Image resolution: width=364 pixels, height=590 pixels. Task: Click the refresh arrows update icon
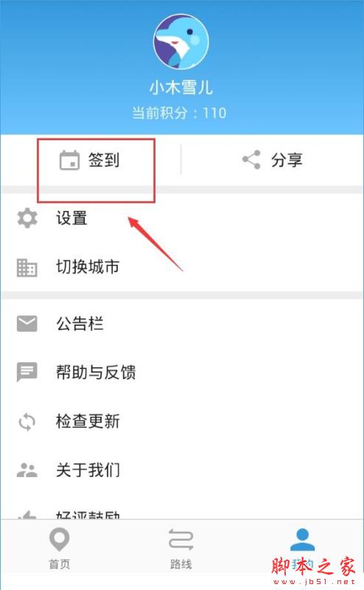[x=27, y=421]
